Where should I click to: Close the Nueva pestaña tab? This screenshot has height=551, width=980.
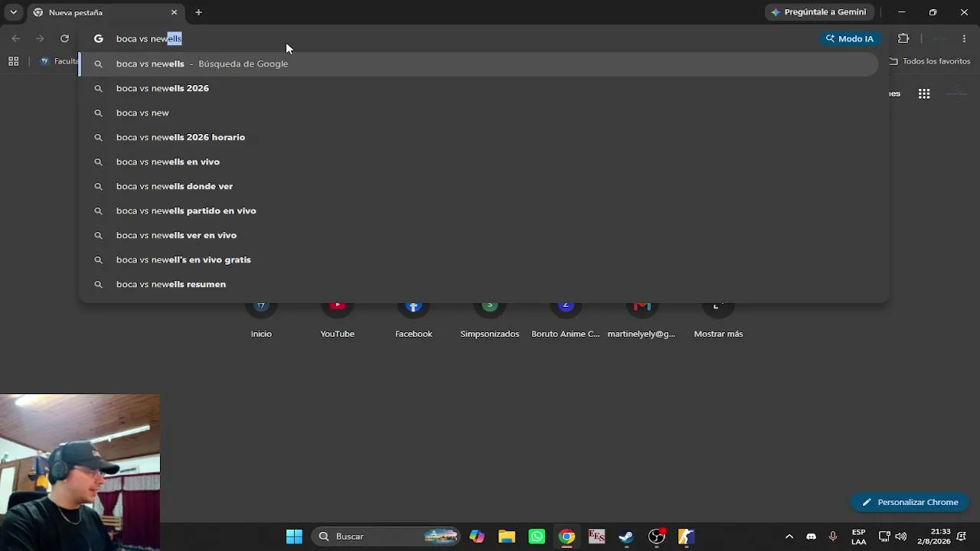(x=174, y=12)
